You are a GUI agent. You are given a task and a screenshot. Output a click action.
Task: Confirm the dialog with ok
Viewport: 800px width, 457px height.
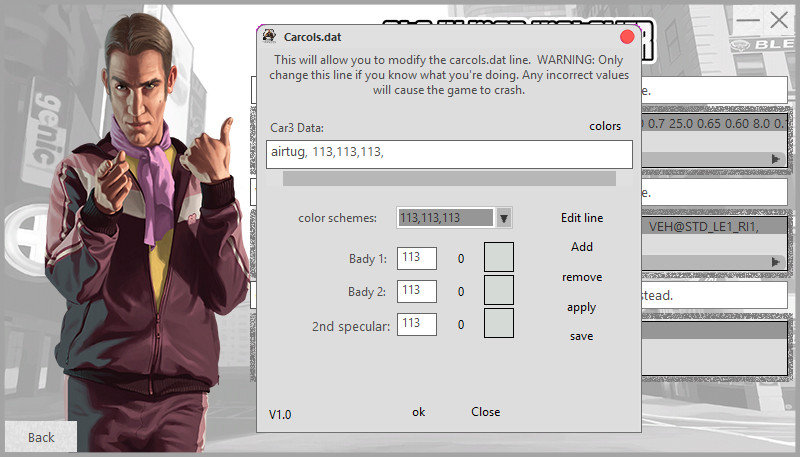(x=419, y=412)
